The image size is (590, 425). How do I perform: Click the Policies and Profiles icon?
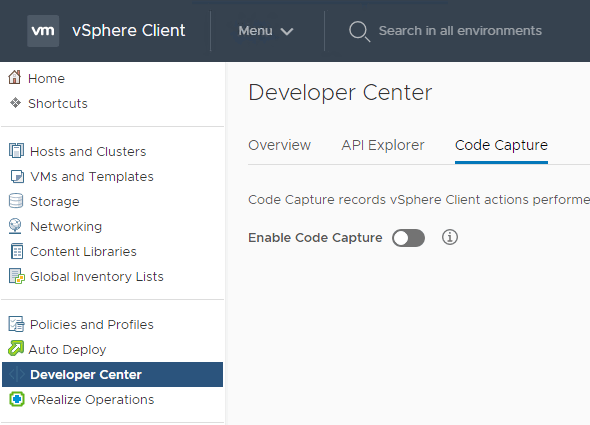pos(16,324)
